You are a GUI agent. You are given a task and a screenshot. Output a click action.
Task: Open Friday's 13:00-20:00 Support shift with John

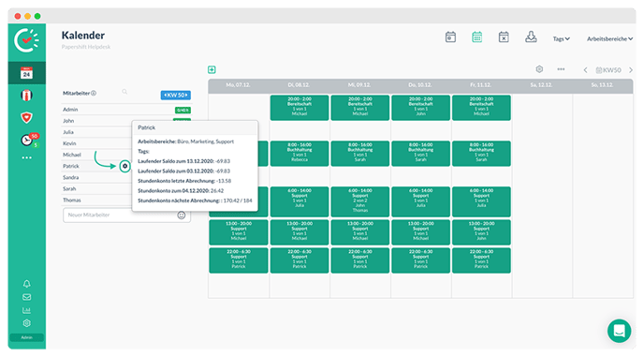(x=481, y=232)
